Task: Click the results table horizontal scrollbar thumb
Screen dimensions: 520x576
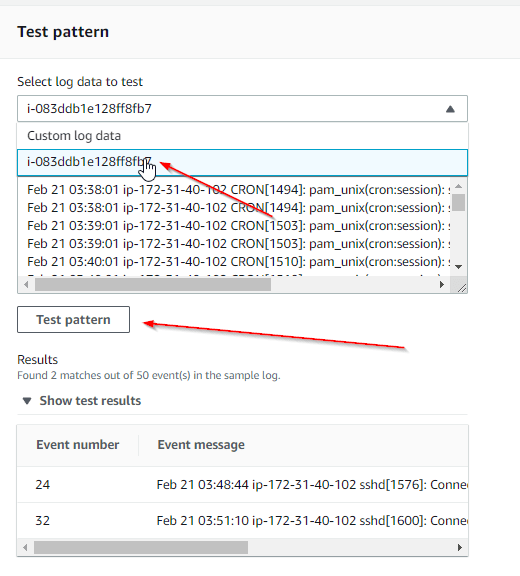Action: (141, 547)
